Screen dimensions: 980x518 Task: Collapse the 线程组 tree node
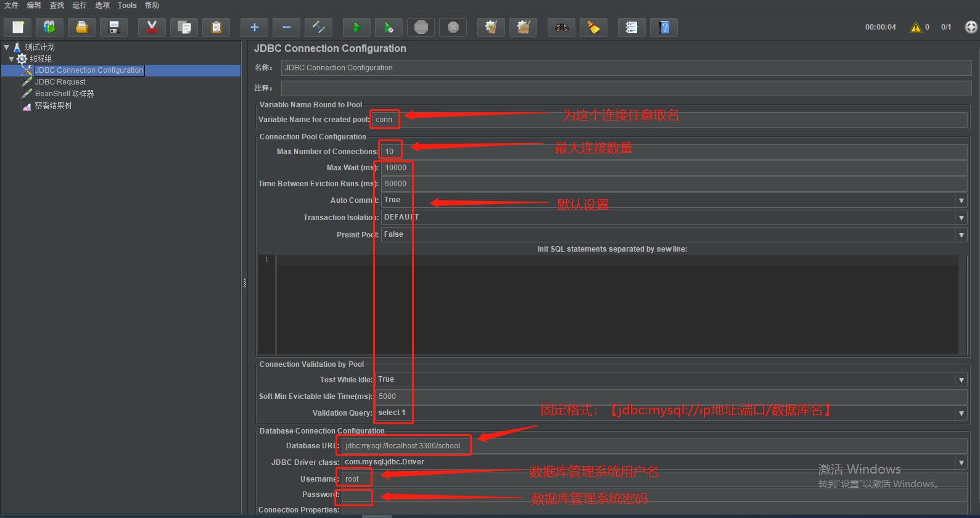(x=11, y=59)
